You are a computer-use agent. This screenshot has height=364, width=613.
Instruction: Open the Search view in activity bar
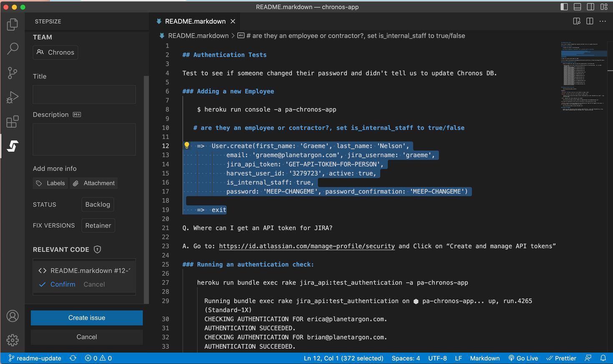(13, 48)
